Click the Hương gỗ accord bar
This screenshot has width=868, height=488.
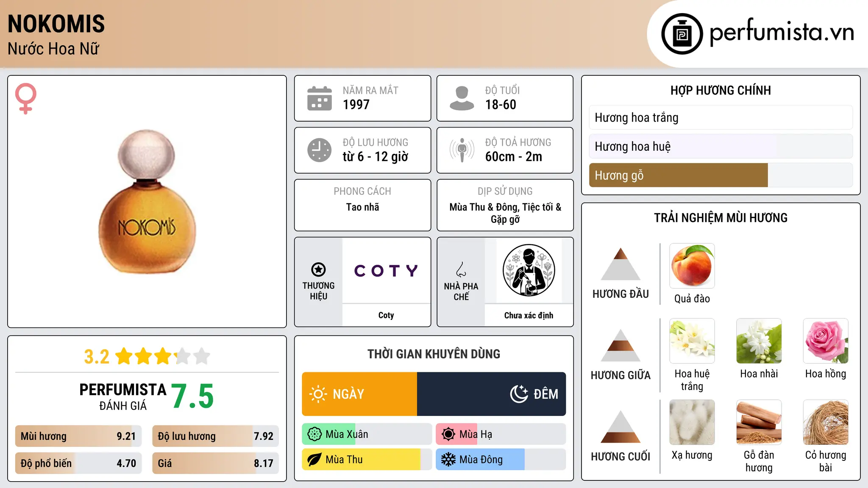(x=721, y=175)
